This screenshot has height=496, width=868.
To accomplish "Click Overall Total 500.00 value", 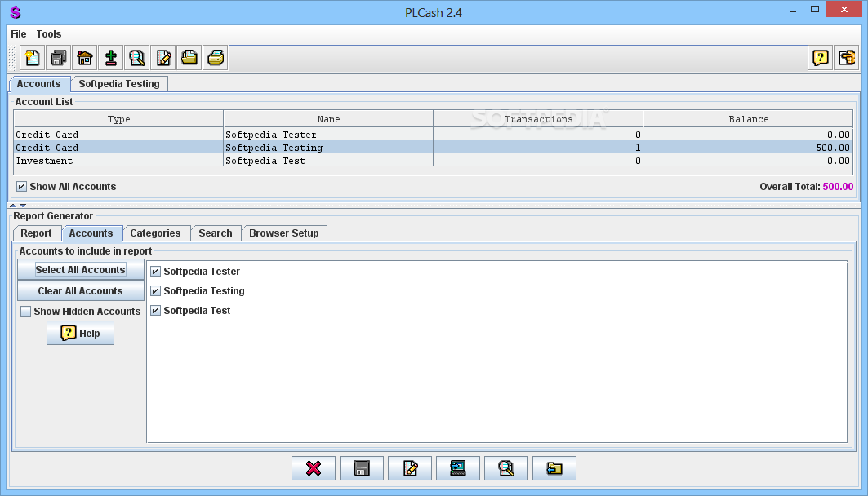I will 838,187.
